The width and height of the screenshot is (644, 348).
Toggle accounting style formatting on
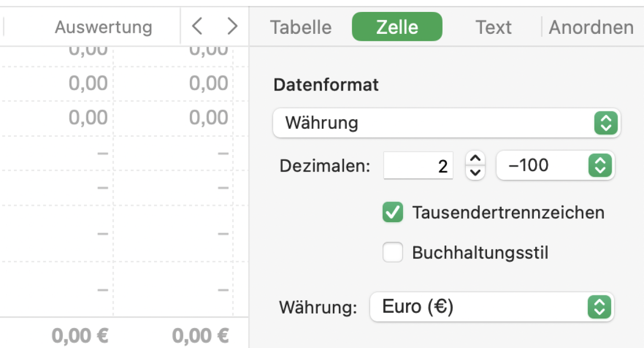point(393,253)
